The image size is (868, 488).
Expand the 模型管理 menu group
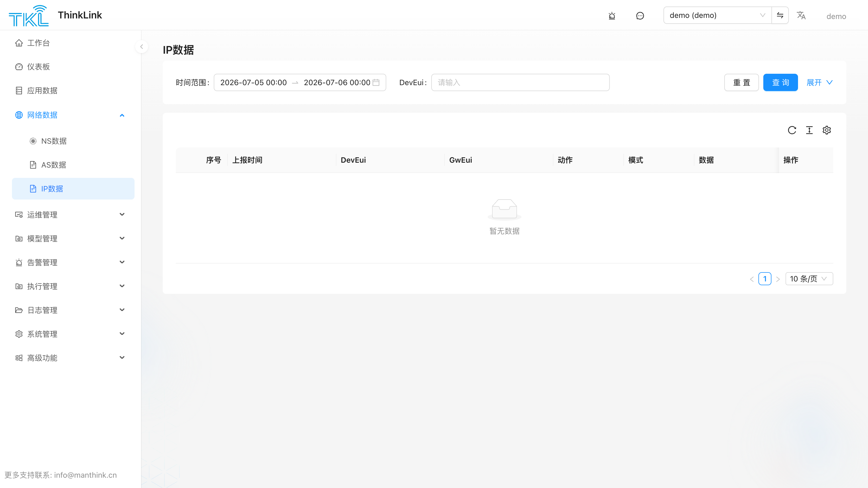73,239
